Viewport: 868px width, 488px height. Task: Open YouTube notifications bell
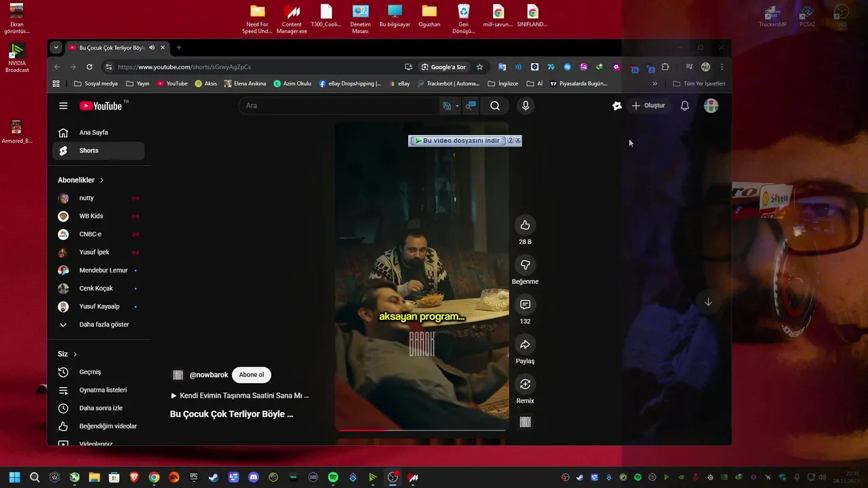685,106
